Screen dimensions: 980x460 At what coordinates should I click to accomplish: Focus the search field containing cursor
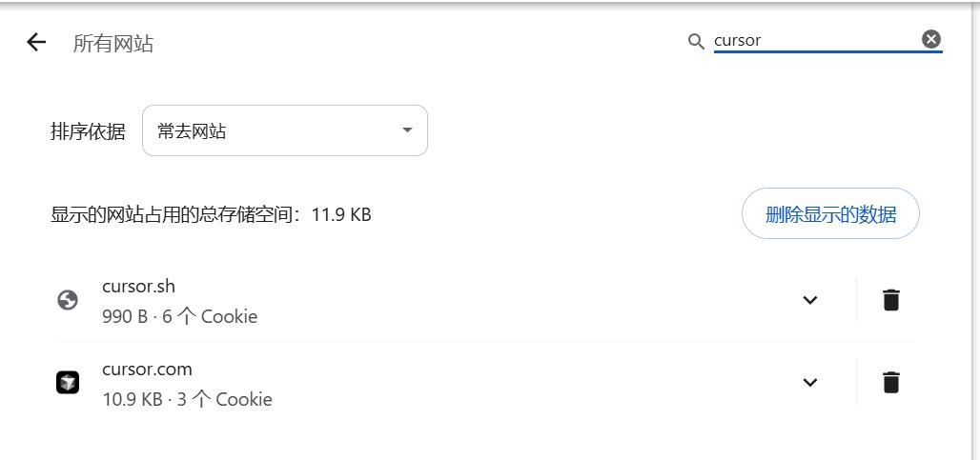[815, 41]
